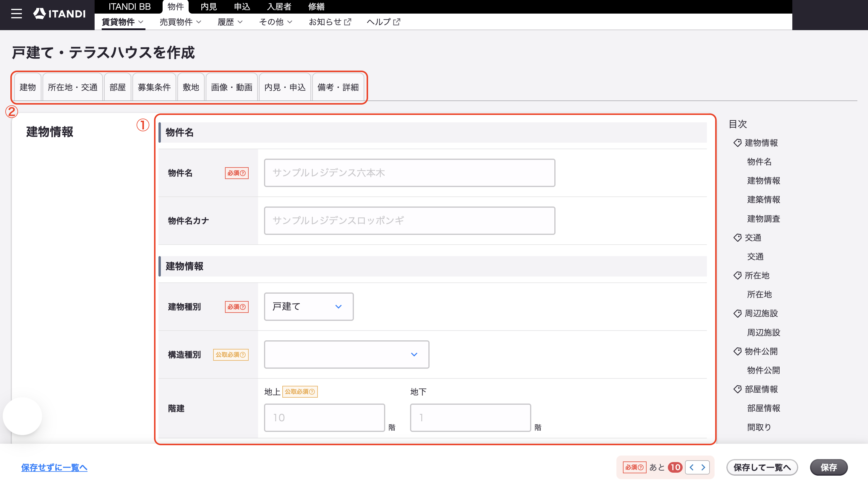Jump to 物件公開 heading in 目次
Screen dimensions: 868x491
click(761, 351)
